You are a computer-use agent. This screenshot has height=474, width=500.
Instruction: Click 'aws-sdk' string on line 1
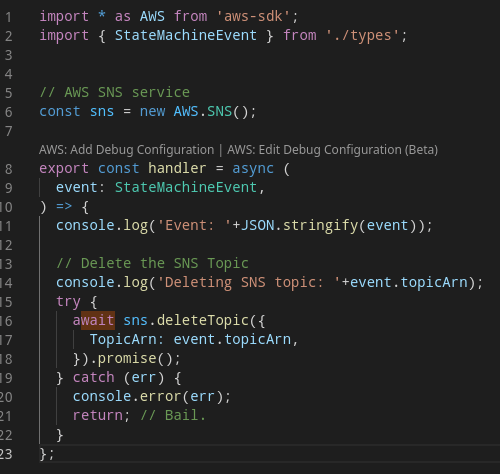[x=253, y=16]
